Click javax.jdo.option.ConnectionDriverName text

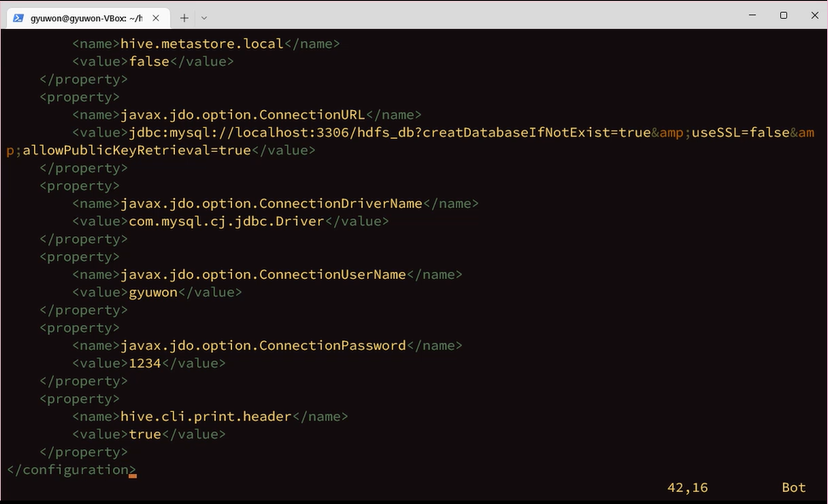pos(271,204)
